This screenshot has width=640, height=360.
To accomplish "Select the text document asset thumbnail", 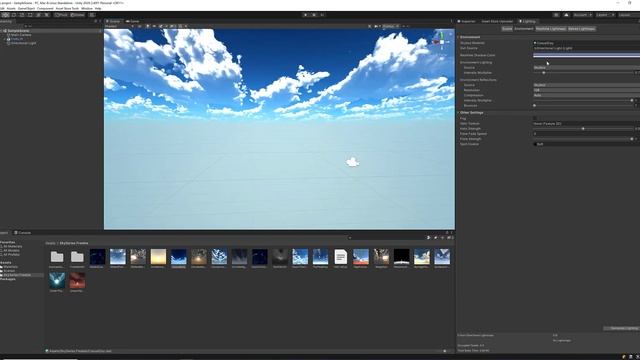I will pyautogui.click(x=340, y=257).
